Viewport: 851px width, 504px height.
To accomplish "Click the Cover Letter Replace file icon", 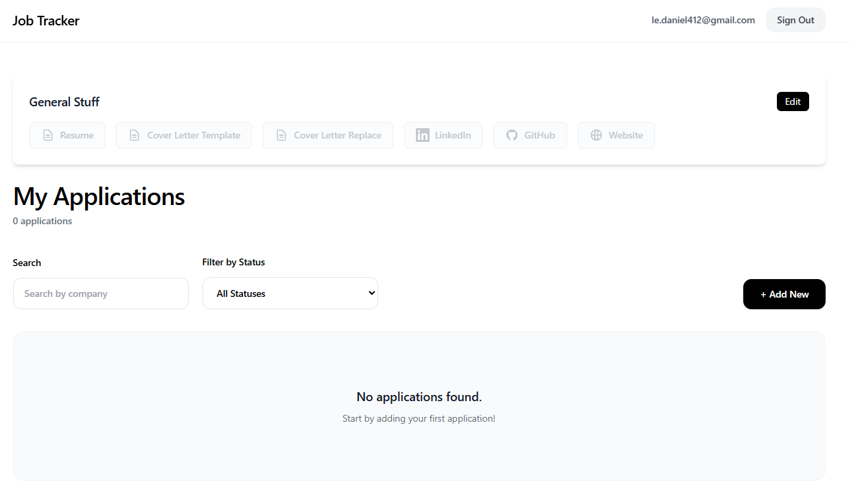I will 281,136.
